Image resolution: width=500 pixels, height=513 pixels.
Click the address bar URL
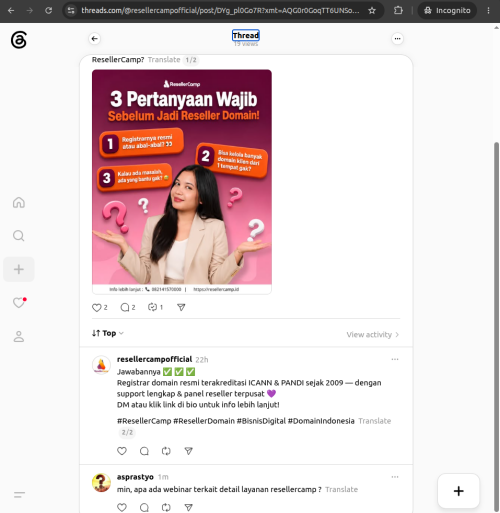pos(220,11)
